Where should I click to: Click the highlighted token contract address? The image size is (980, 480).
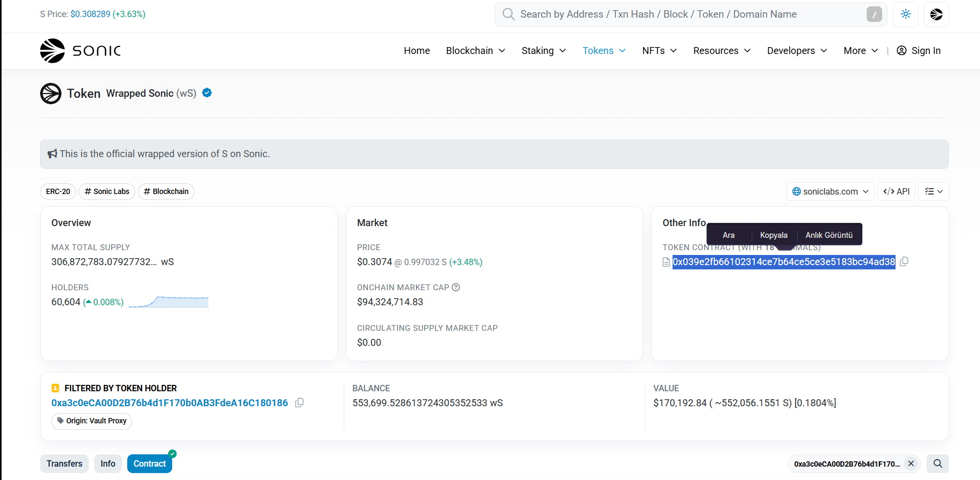[784, 262]
